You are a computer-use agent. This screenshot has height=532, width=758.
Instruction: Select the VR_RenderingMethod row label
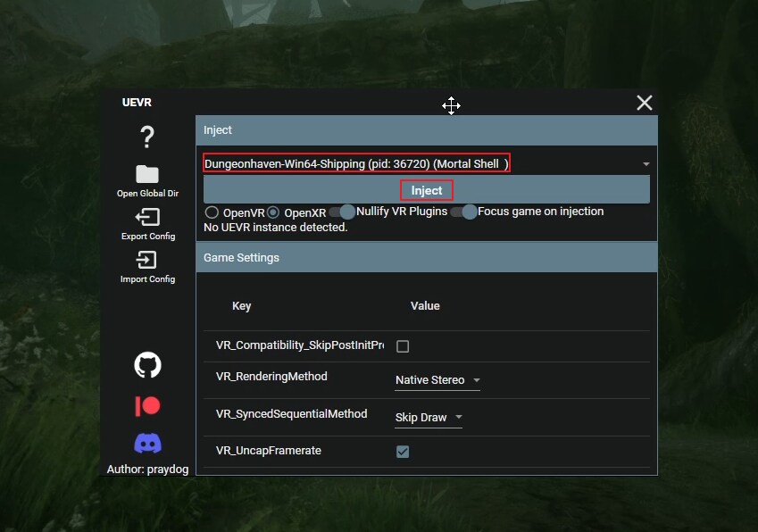pyautogui.click(x=271, y=377)
